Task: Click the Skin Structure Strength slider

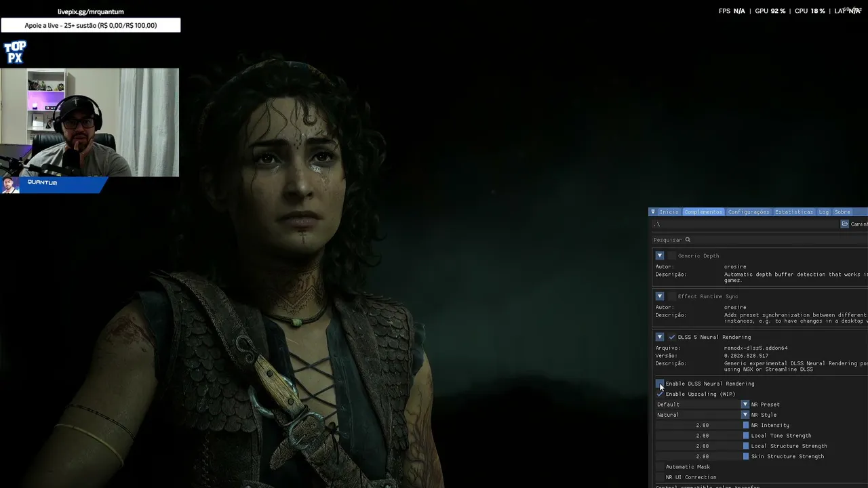Action: tap(702, 457)
